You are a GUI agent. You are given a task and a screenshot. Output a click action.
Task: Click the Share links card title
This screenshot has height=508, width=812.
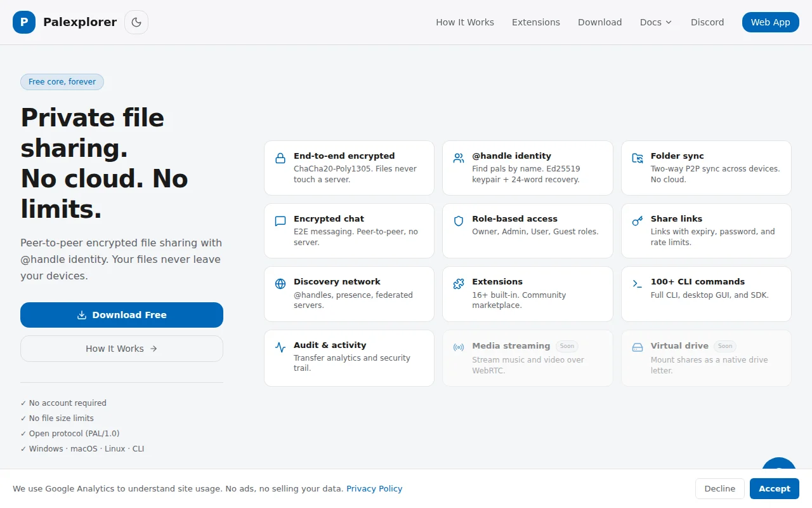[677, 218]
